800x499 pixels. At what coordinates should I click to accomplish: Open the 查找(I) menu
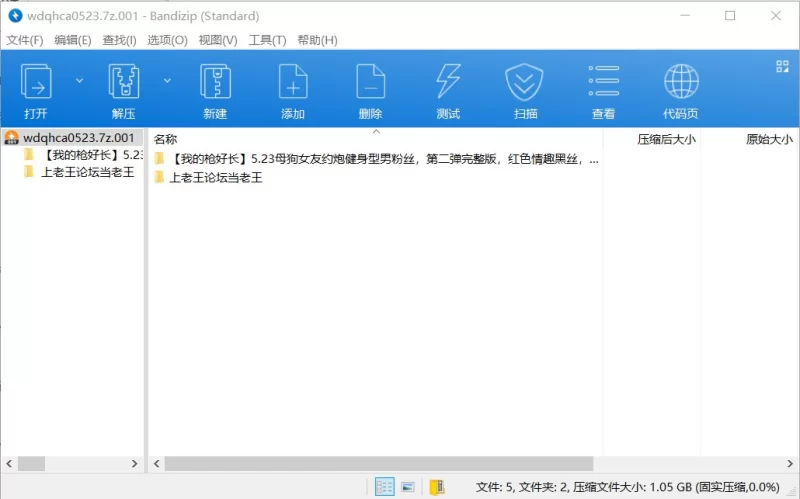pyautogui.click(x=119, y=40)
